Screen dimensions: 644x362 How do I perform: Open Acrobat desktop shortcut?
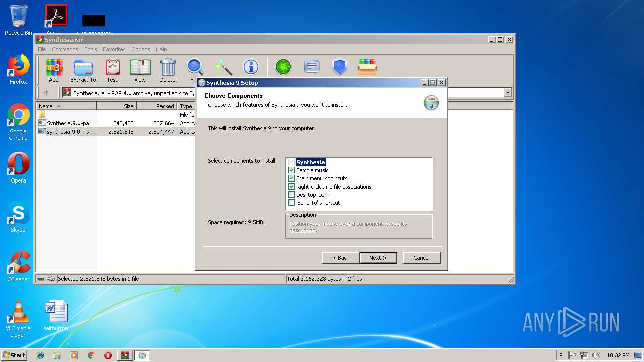tap(56, 19)
